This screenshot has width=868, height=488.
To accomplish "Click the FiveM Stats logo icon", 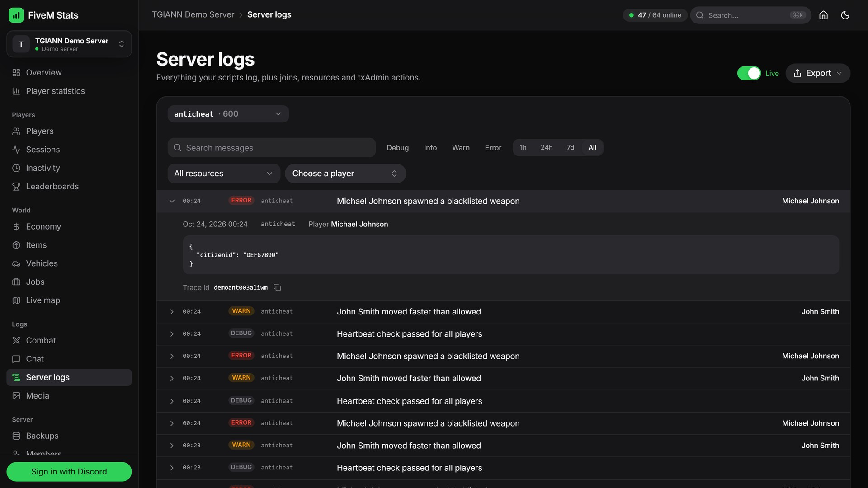I will coord(16,15).
